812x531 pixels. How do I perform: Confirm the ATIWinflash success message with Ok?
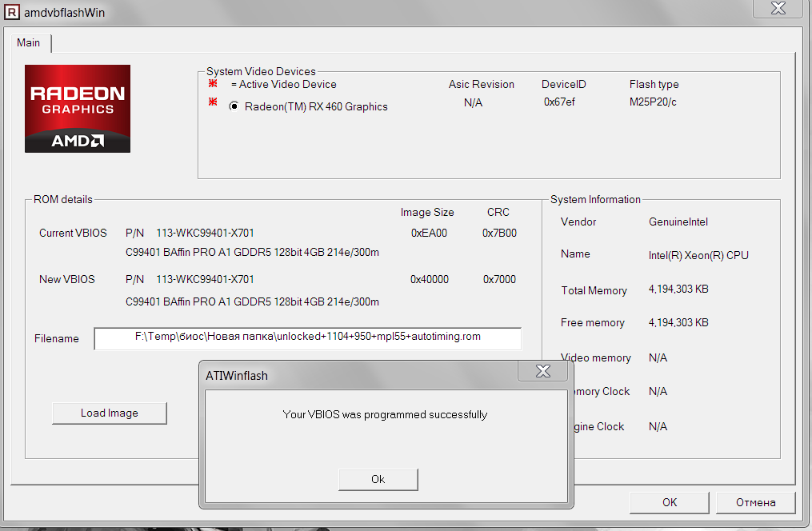(378, 479)
